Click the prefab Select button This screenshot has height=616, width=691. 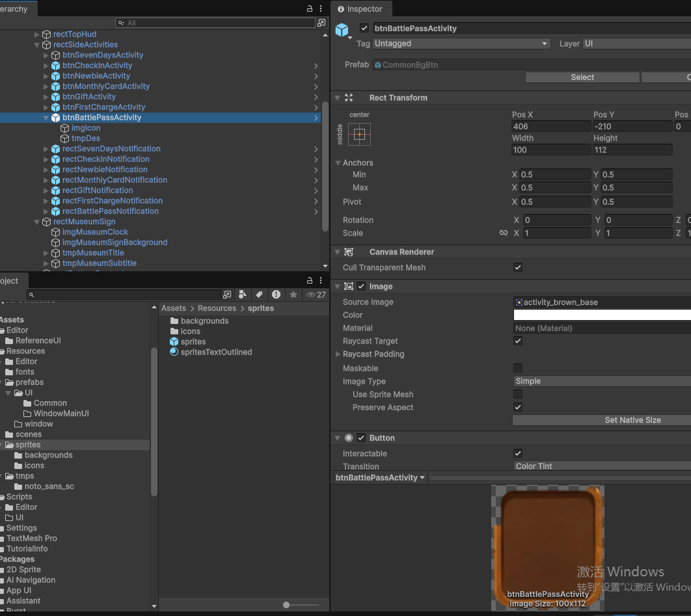point(582,77)
